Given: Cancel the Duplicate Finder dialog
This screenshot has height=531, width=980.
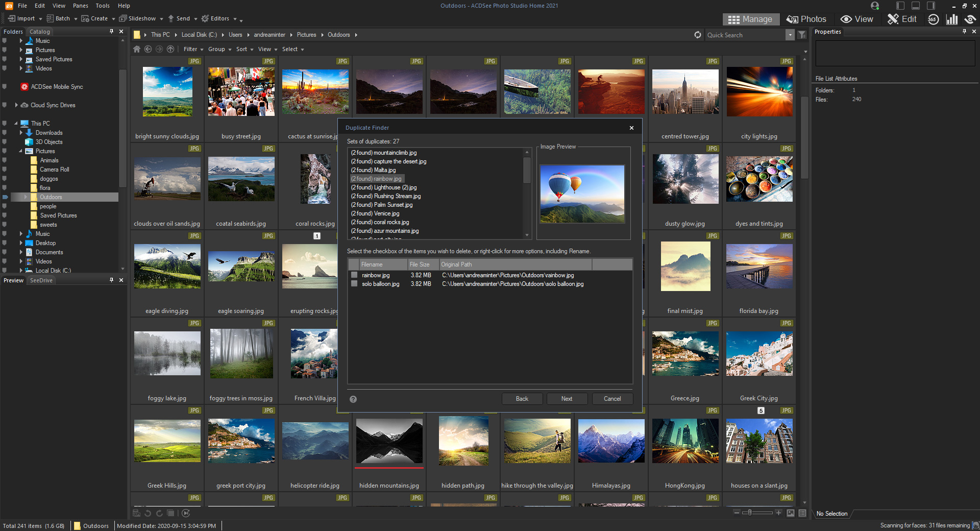Looking at the screenshot, I should click(x=612, y=399).
